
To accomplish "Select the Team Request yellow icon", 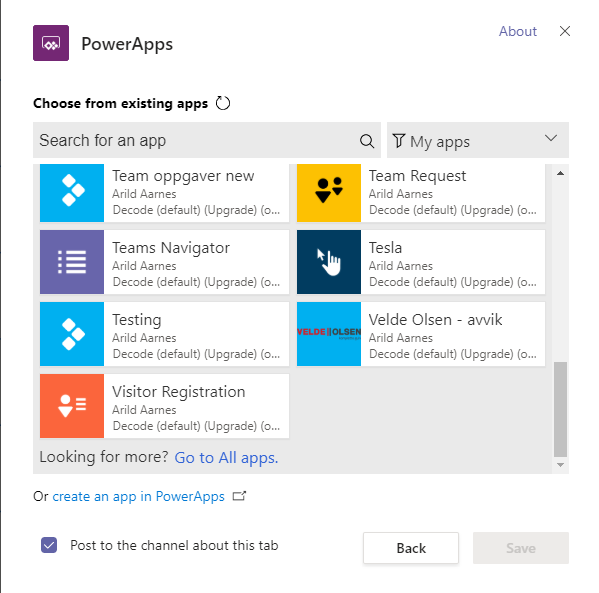I will pos(329,193).
